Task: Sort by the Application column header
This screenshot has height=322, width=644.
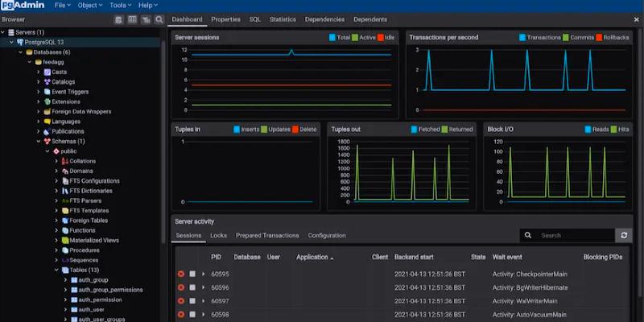Action: point(312,258)
